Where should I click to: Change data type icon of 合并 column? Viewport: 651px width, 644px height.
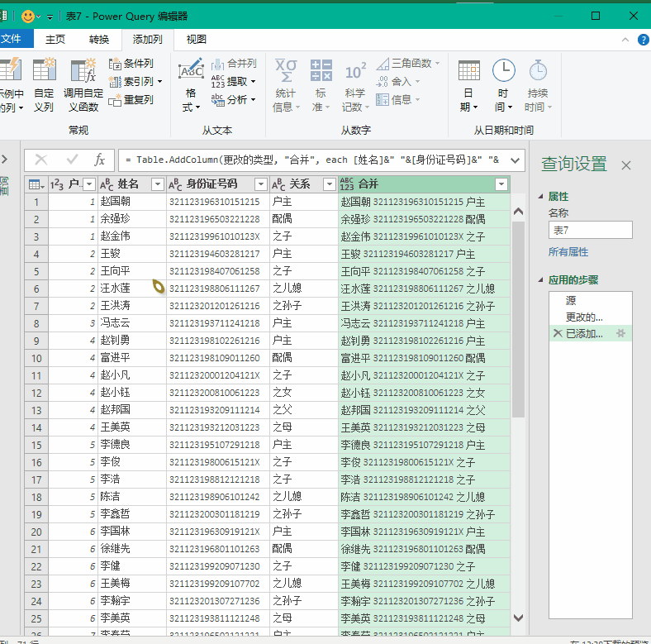coord(347,184)
